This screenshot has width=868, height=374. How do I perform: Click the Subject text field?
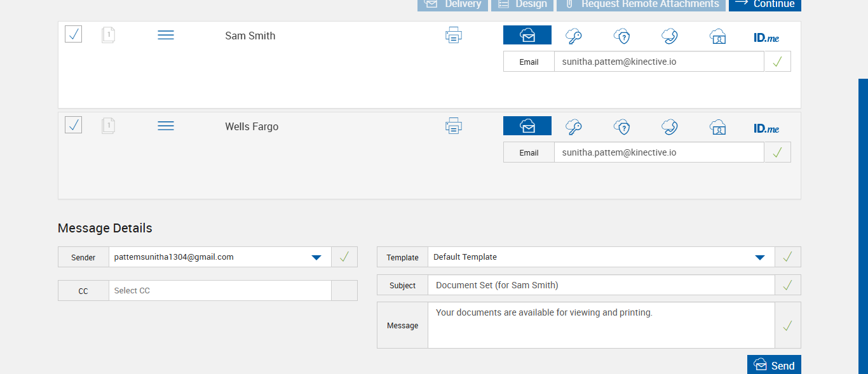(x=600, y=285)
